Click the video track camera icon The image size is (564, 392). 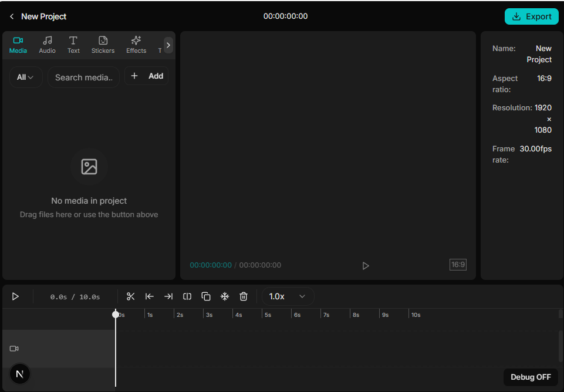[14, 349]
